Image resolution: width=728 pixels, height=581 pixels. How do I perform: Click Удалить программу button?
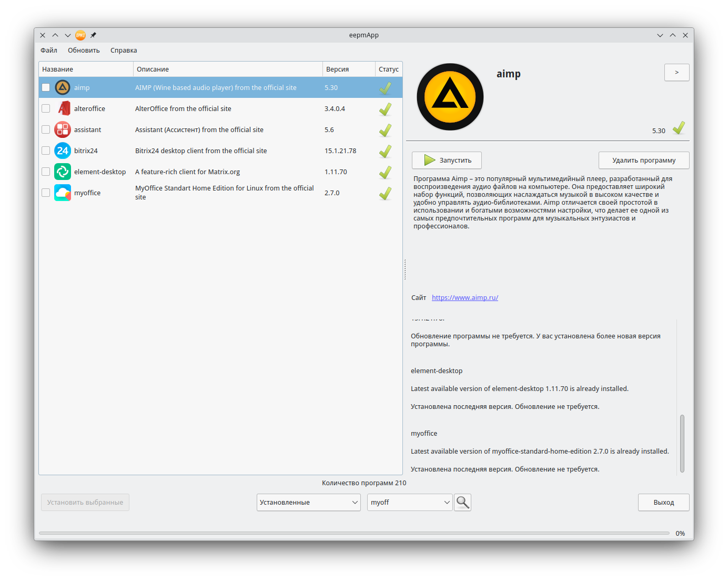644,160
